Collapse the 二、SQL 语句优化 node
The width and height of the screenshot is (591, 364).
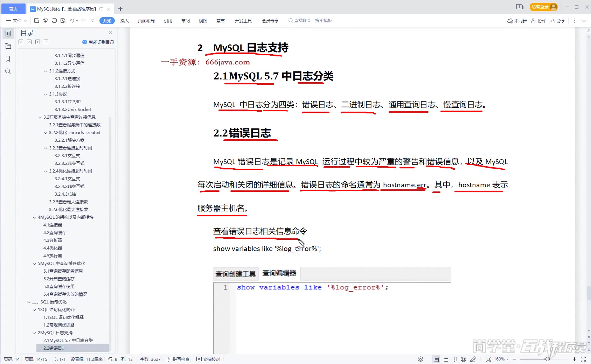point(29,302)
